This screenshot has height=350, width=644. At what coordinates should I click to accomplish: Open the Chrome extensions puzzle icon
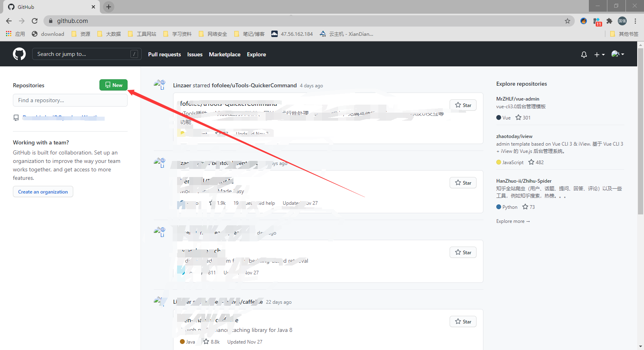click(609, 21)
